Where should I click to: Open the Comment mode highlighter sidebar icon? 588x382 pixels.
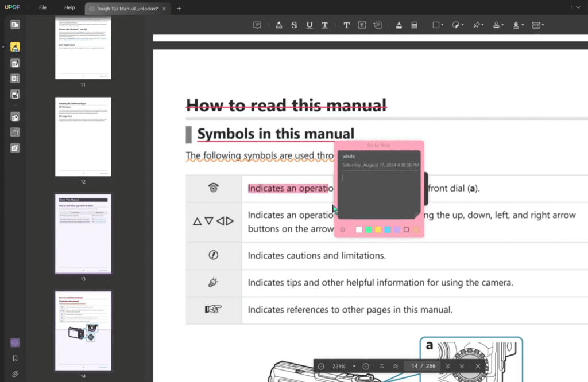[15, 47]
